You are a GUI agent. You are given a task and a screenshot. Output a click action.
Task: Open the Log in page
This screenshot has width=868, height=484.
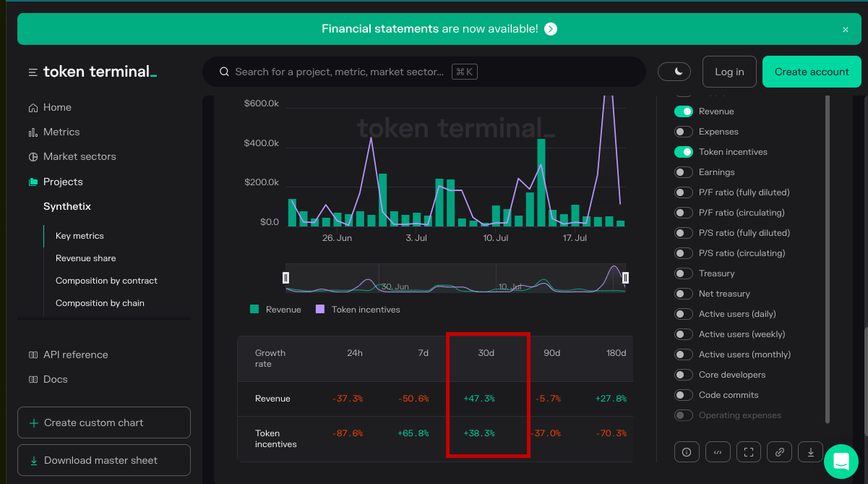click(x=729, y=72)
